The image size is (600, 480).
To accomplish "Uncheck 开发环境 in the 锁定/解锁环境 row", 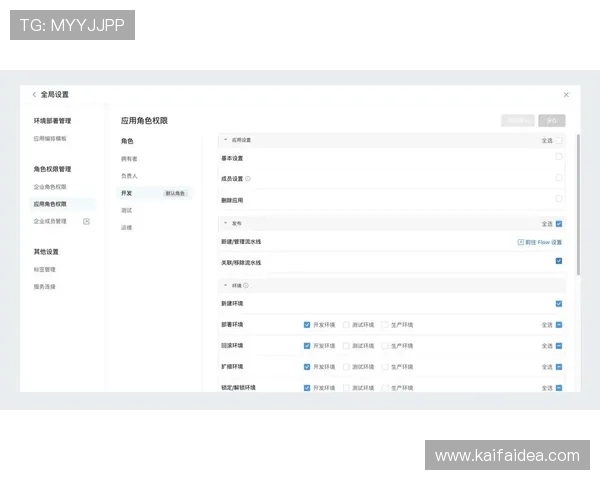I will tap(307, 388).
